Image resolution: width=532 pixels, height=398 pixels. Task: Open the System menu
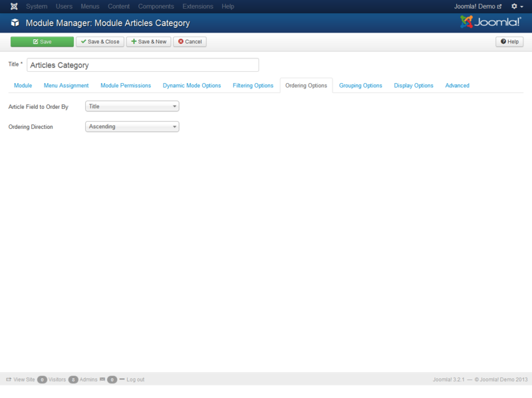tap(37, 7)
